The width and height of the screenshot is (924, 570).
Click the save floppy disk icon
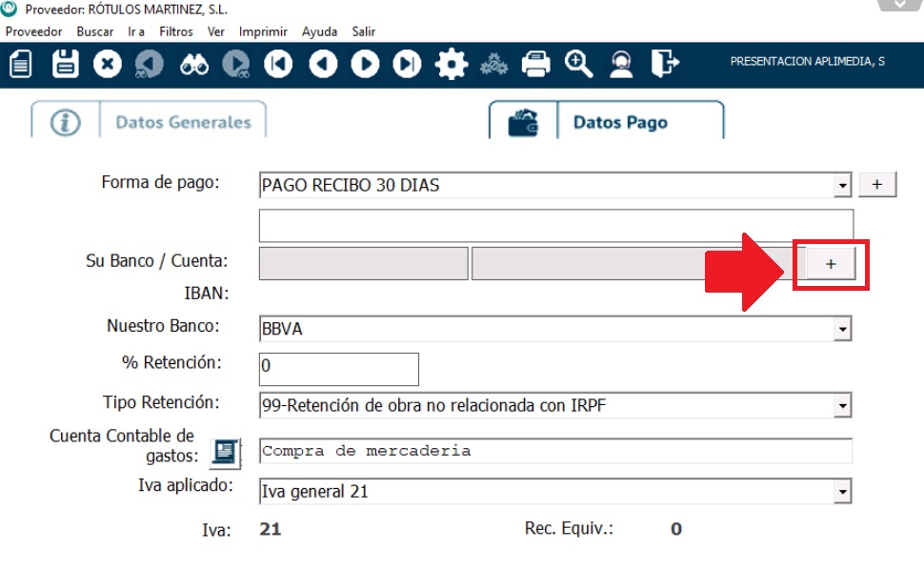[65, 64]
